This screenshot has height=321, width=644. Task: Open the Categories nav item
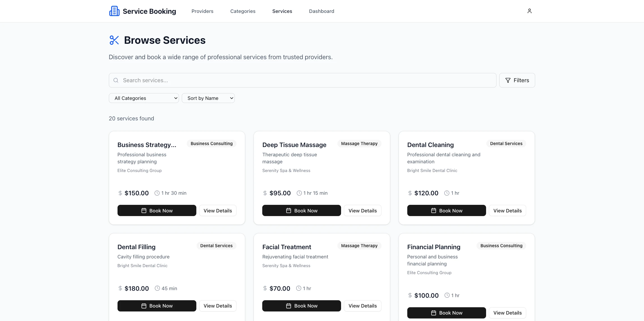tap(243, 11)
